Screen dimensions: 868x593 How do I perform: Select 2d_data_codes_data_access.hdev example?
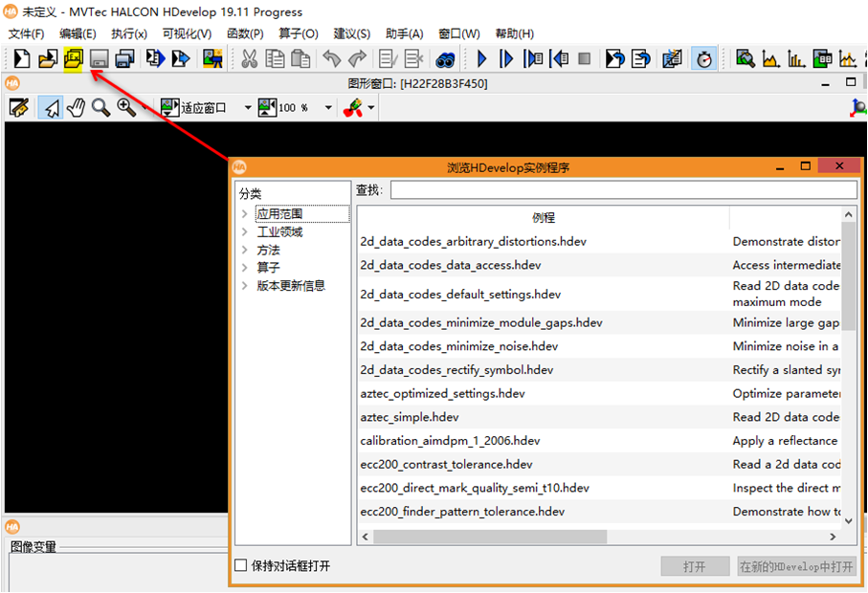tap(450, 266)
